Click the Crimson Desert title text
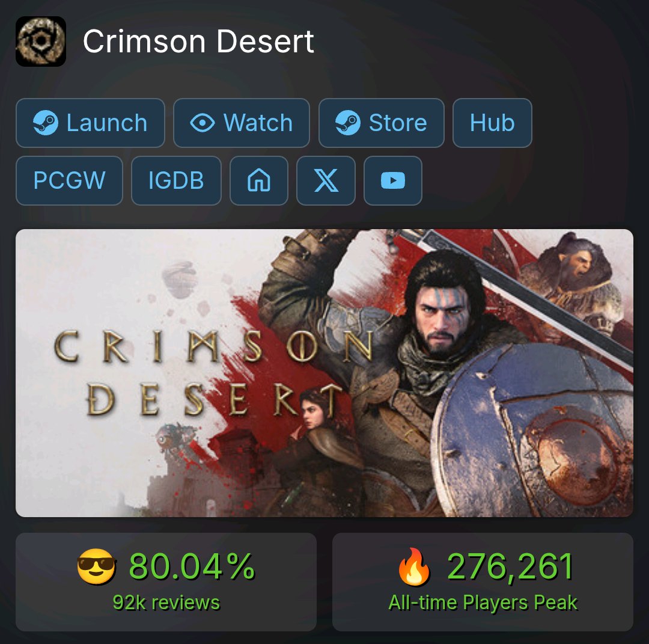Screen dimensions: 649x644 pyautogui.click(x=199, y=41)
